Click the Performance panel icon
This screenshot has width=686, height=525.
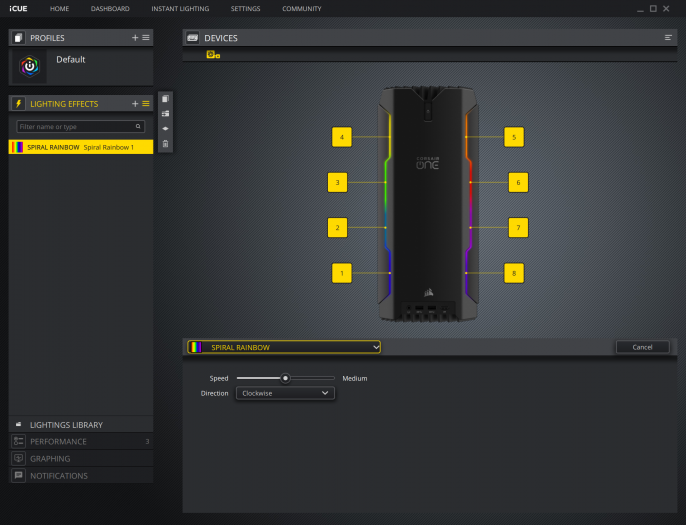[x=18, y=441]
